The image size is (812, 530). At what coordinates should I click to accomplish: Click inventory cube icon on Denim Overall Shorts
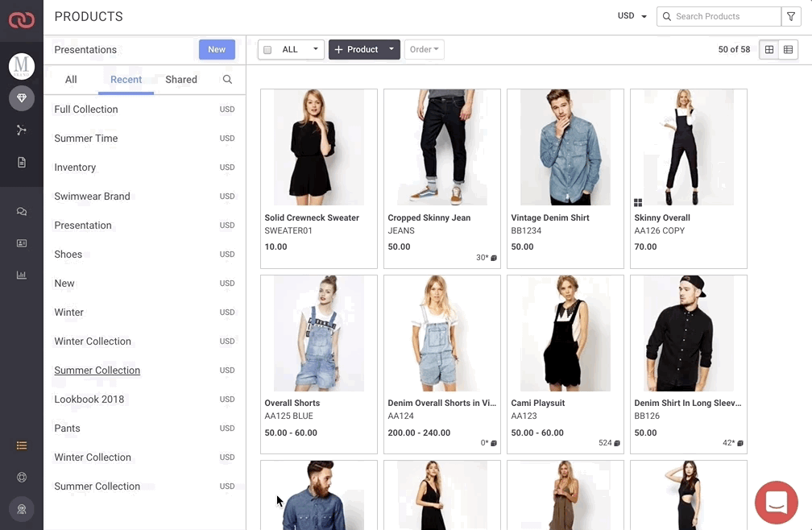tap(494, 443)
